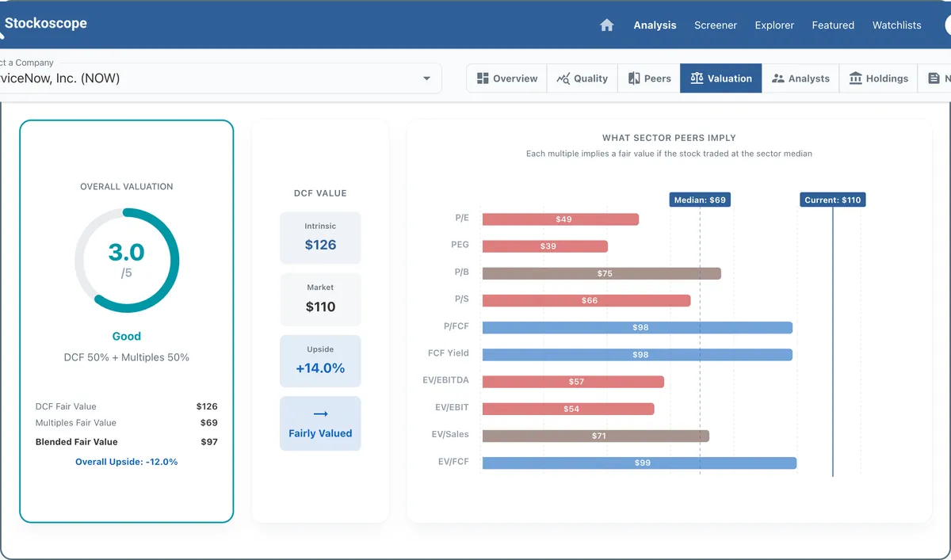Viewport: 951px width, 560px height.
Task: Click the What Sector Peers Imply heading
Action: (x=670, y=138)
